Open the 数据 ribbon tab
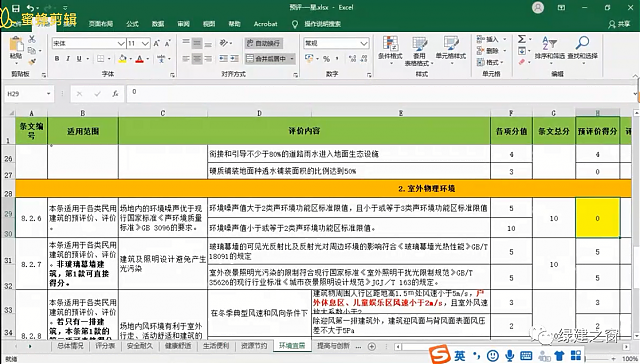Viewport: 640px width, 364px height. (x=158, y=24)
